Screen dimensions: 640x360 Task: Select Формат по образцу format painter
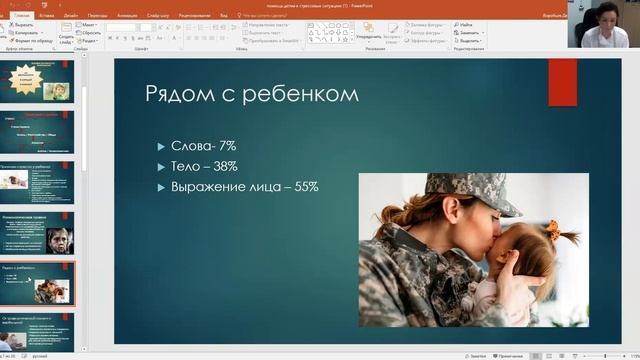pos(31,41)
